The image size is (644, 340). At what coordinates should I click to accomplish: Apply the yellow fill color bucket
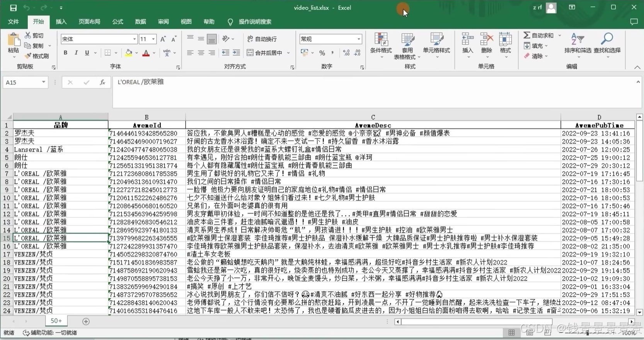[x=128, y=53]
